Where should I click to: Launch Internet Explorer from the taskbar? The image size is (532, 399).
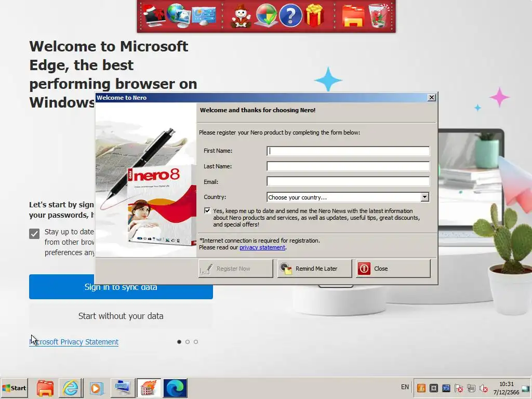click(71, 388)
